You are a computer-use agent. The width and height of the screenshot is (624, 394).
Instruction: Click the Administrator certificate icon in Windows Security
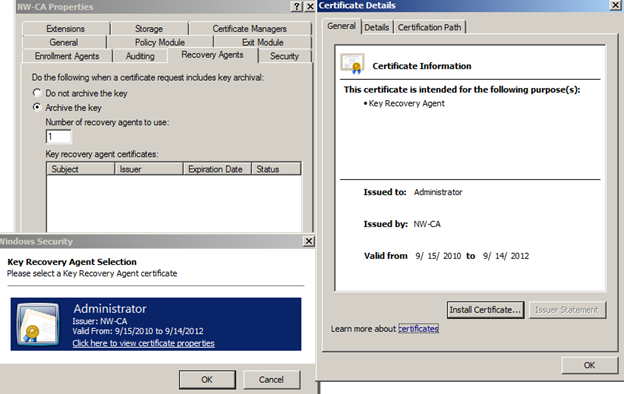click(x=38, y=324)
